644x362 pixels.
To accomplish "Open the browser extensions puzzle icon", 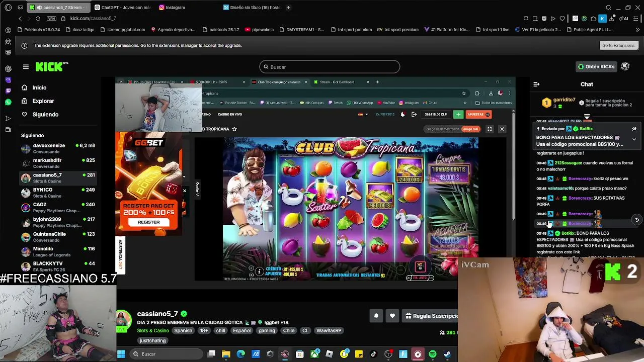I will pyautogui.click(x=593, y=19).
